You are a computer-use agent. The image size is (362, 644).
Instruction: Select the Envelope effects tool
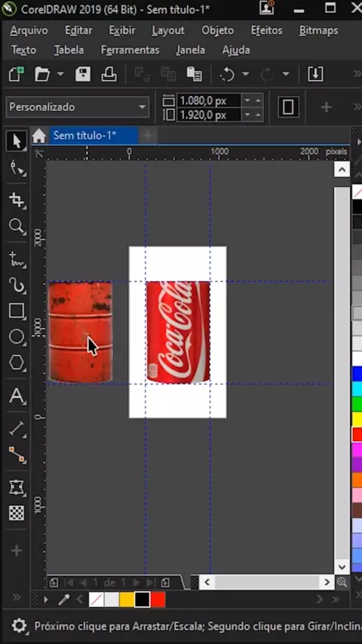(x=17, y=487)
